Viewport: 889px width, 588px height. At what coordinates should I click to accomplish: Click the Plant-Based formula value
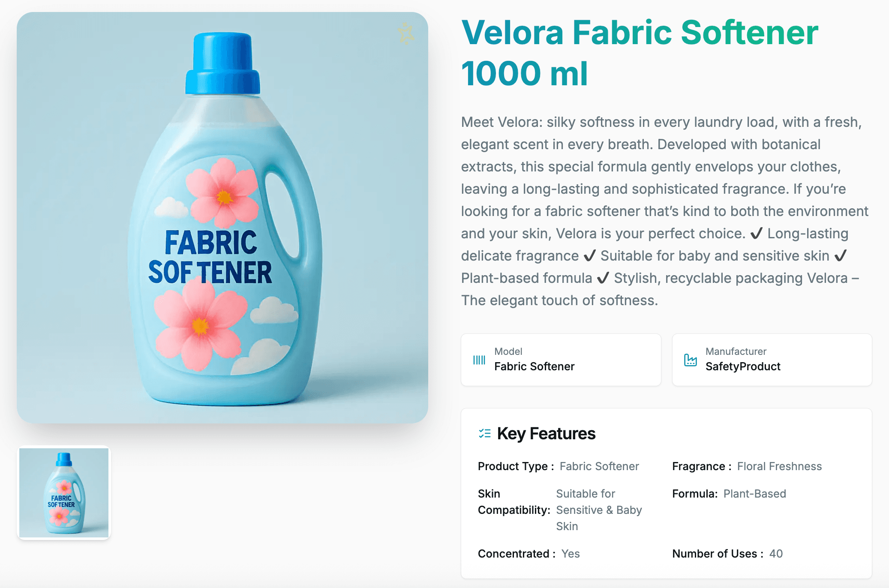coord(754,494)
